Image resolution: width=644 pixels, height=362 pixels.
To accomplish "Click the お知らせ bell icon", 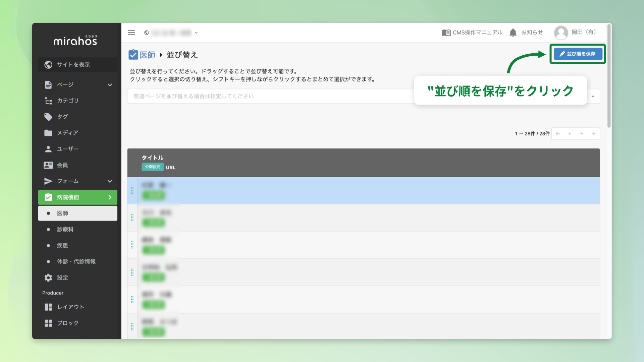I will click(513, 33).
